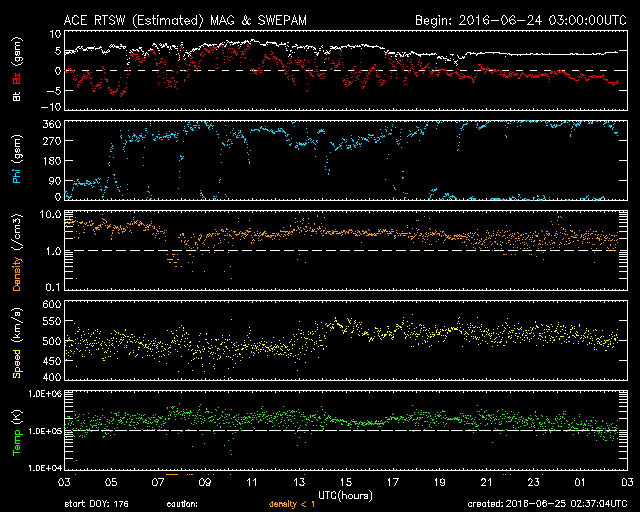Click the orange caution bar below the time axis
Viewport: 640px width, 512px height.
pyautogui.click(x=172, y=473)
